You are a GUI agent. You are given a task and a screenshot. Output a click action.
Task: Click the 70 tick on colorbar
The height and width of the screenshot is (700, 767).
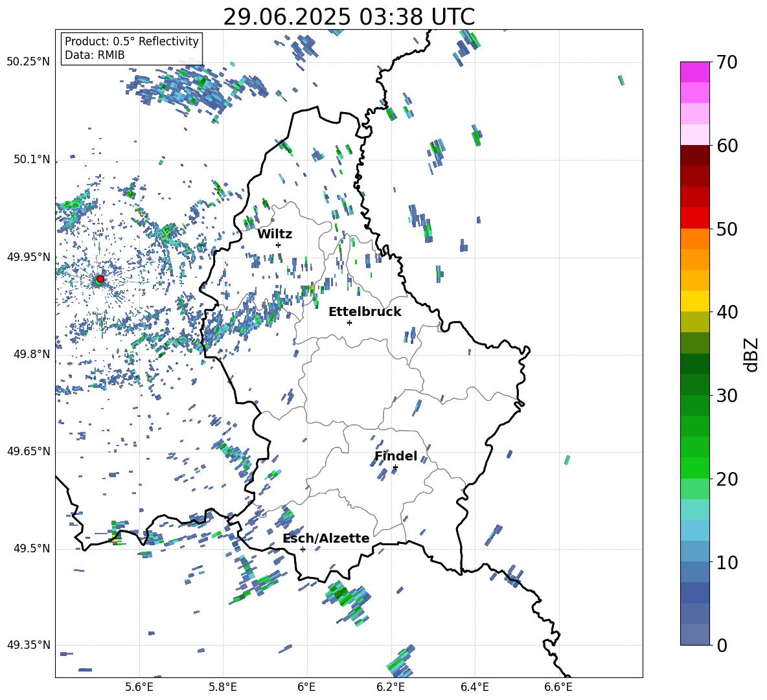coord(727,63)
